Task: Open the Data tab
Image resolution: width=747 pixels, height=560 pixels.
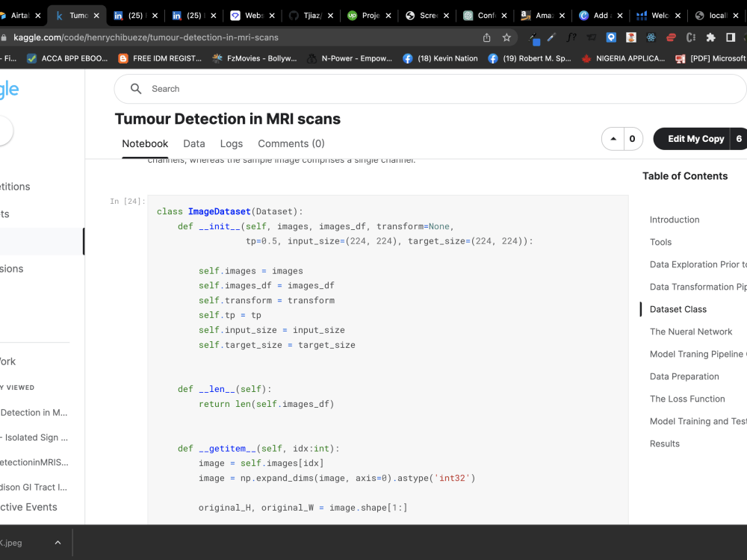Action: point(194,144)
